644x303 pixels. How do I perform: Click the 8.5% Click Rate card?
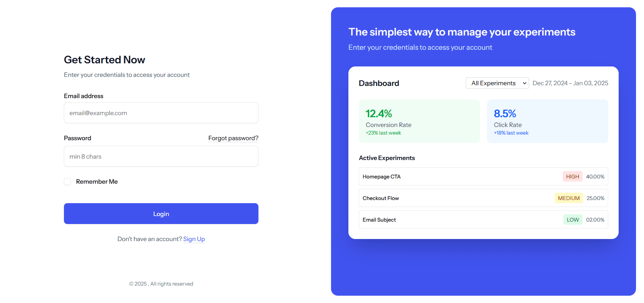pos(547,121)
